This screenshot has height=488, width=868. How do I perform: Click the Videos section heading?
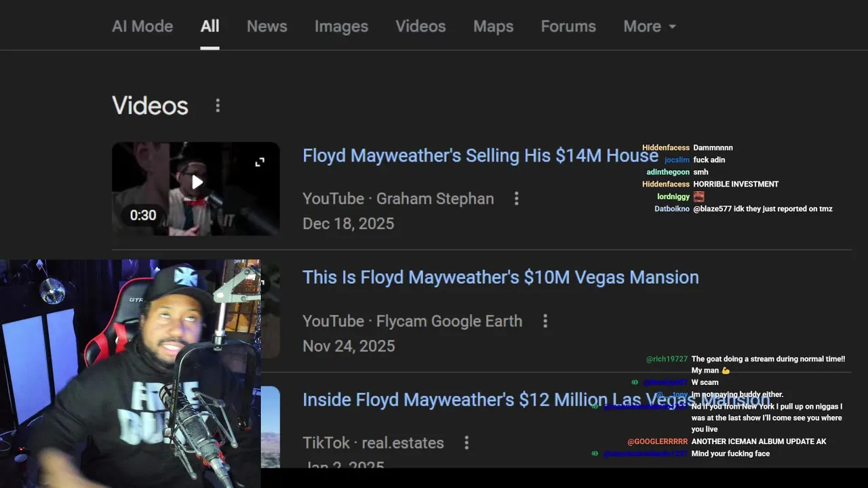coord(150,106)
